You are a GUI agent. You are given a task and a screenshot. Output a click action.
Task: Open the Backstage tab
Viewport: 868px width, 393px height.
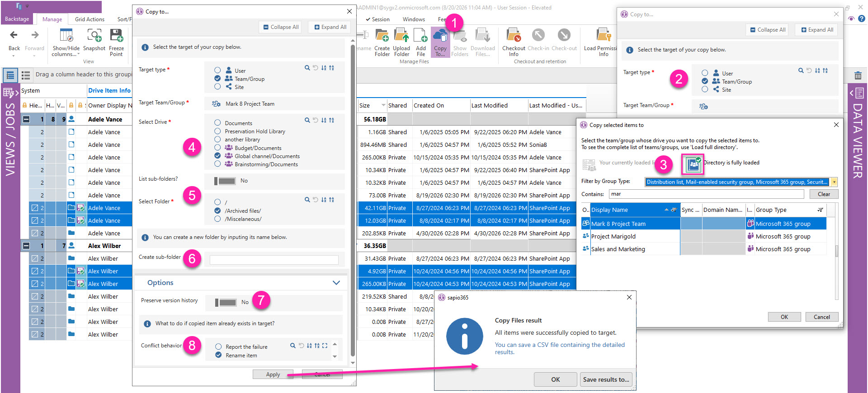click(17, 19)
